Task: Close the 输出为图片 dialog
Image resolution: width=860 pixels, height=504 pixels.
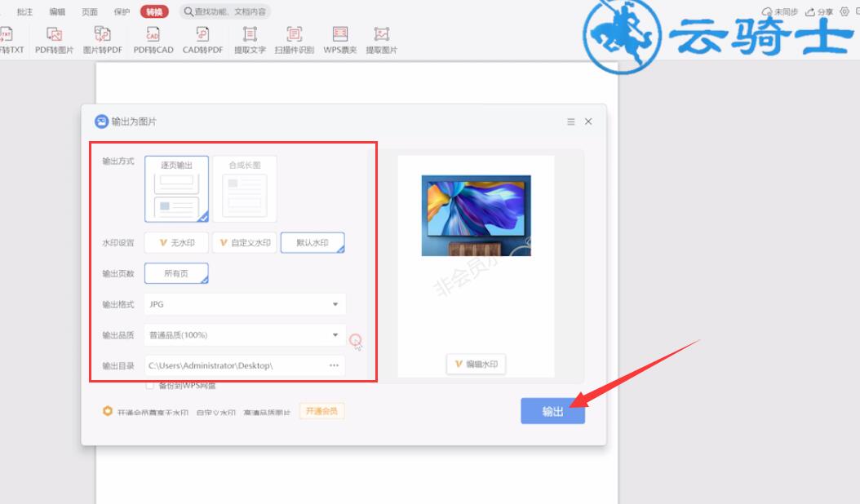Action: 588,122
